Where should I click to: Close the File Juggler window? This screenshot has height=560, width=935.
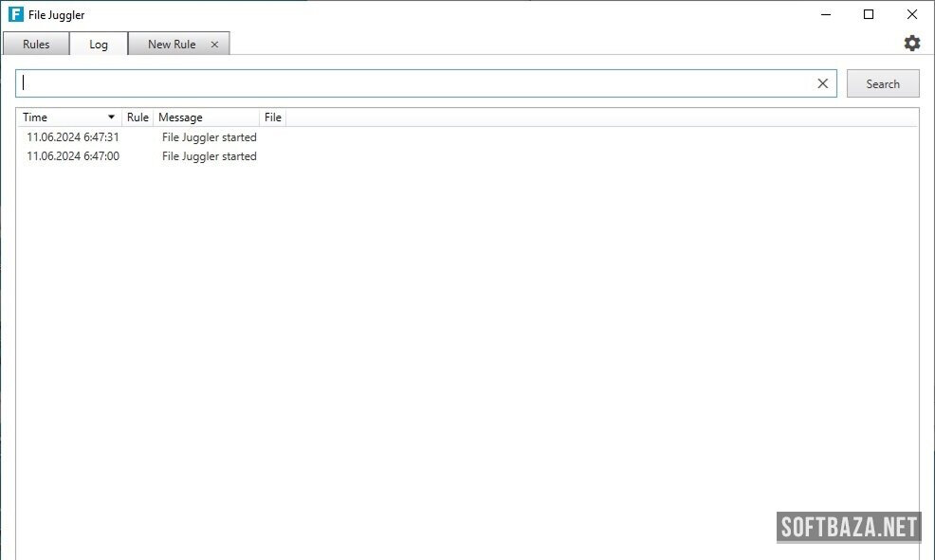coord(912,14)
